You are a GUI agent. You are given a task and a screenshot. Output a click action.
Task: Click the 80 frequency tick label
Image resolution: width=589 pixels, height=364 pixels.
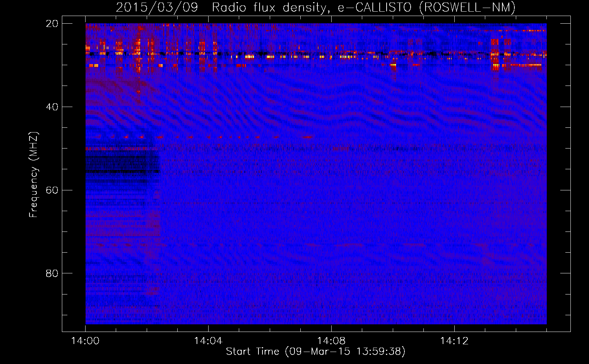click(52, 273)
